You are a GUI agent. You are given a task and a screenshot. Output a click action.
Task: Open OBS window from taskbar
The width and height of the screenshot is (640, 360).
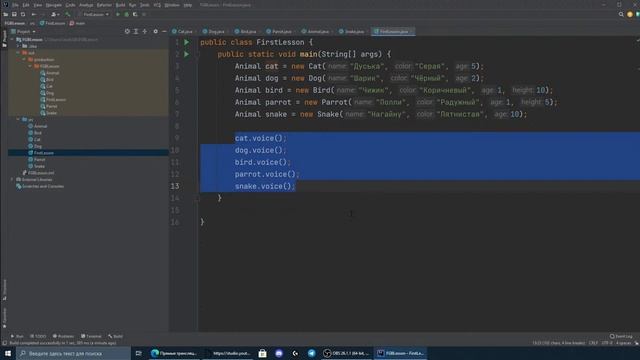[x=346, y=353]
